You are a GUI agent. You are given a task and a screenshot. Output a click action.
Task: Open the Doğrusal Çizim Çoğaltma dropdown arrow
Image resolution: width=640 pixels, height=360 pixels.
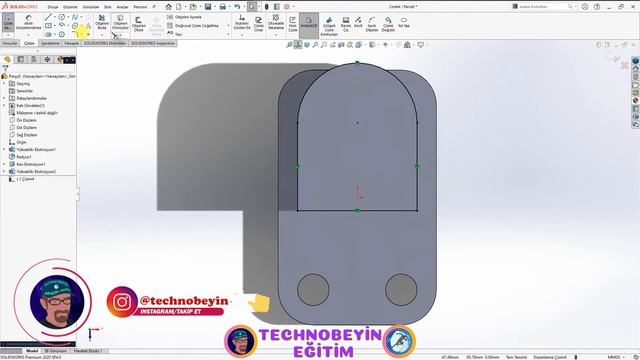pos(228,26)
